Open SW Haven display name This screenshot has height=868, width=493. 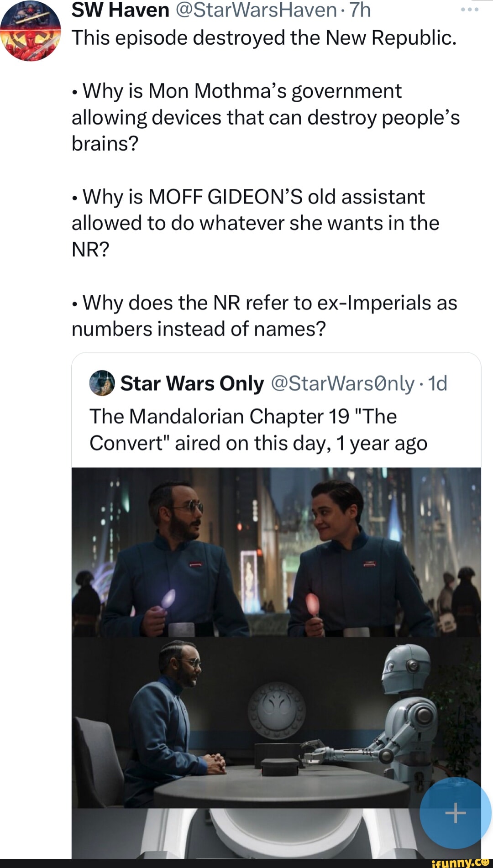point(121,10)
